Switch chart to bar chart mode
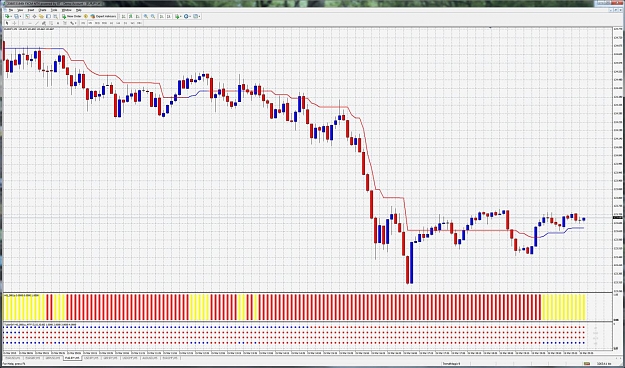The image size is (625, 368). point(124,16)
